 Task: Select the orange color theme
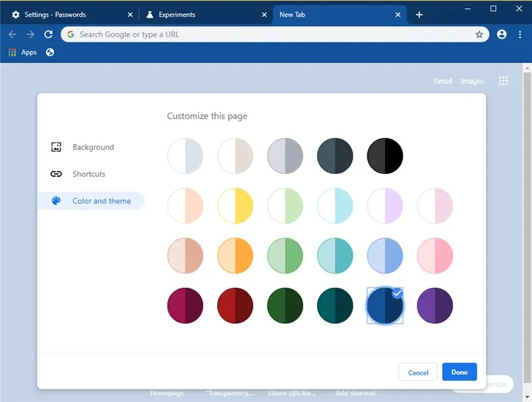point(235,255)
